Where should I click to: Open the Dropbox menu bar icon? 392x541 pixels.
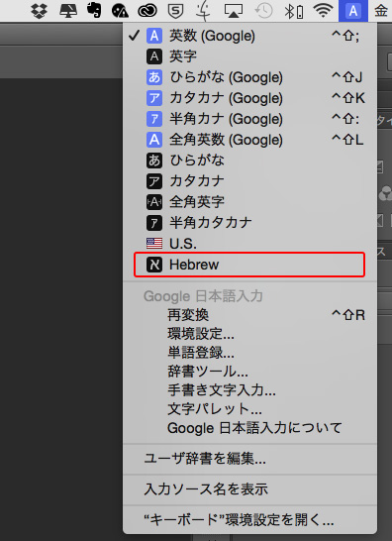40,11
